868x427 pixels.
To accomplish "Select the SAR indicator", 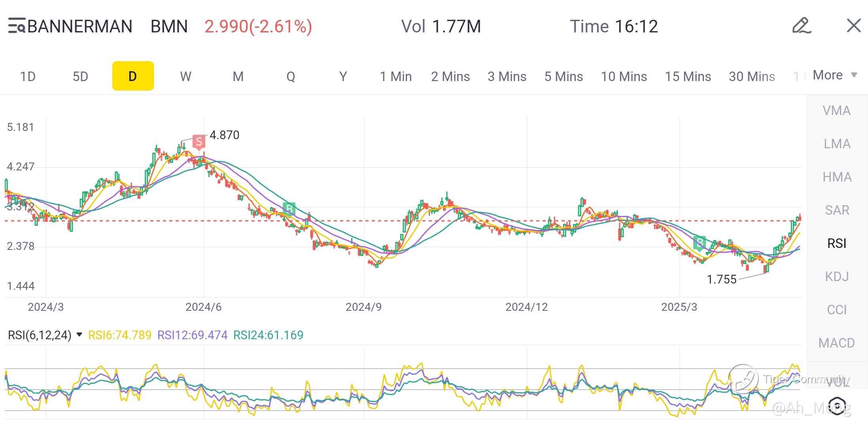I will 836,210.
